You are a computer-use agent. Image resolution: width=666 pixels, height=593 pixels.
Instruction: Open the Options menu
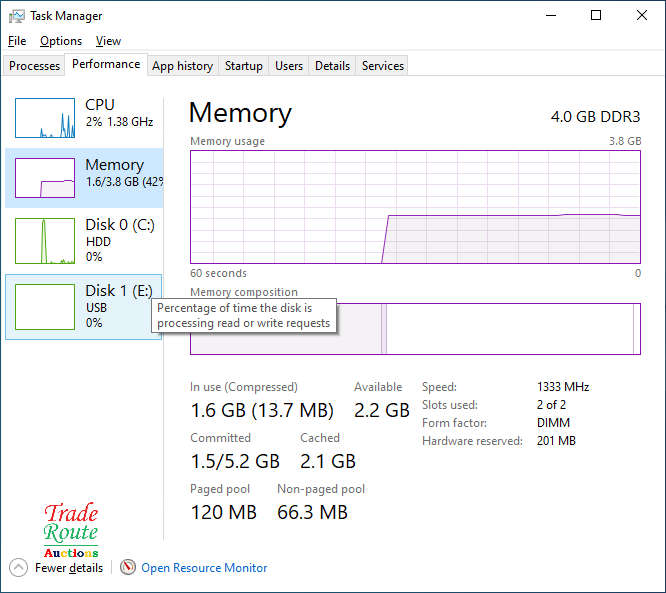[x=61, y=41]
